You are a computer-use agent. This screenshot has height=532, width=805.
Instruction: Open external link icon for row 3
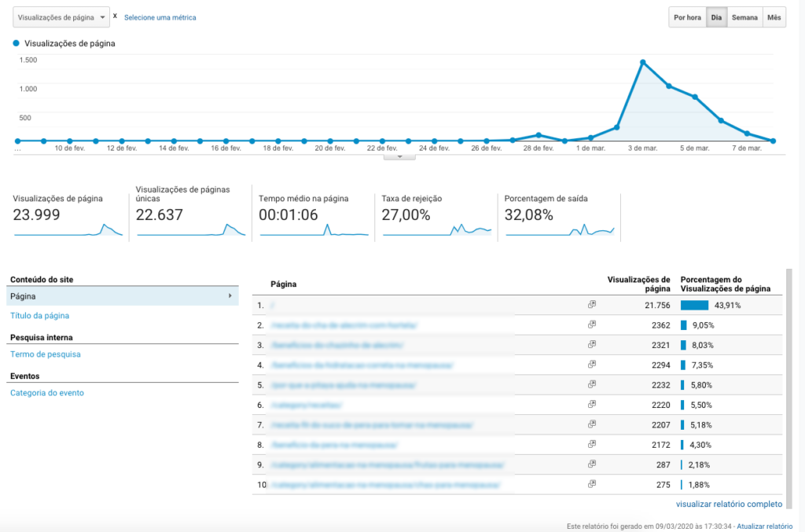pos(592,345)
